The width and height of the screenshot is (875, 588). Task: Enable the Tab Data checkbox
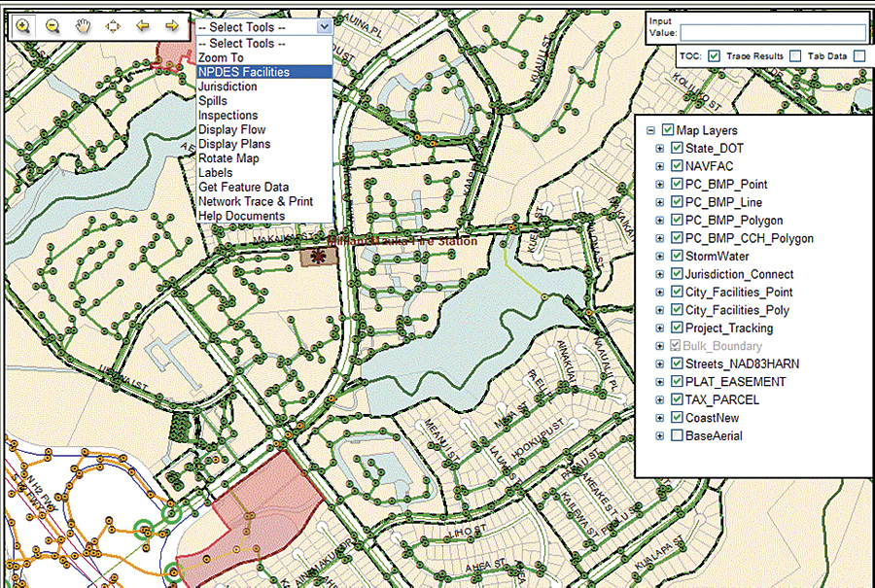[x=860, y=55]
